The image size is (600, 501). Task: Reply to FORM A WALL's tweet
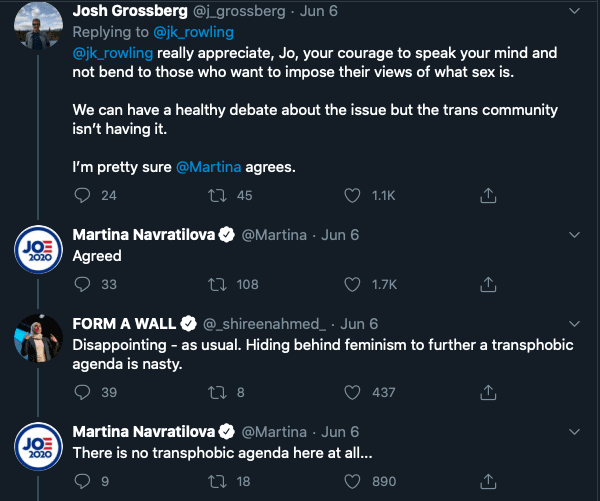(x=83, y=392)
